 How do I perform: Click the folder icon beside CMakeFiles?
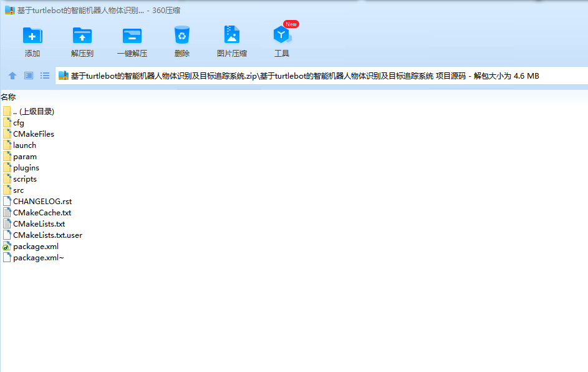pos(7,134)
